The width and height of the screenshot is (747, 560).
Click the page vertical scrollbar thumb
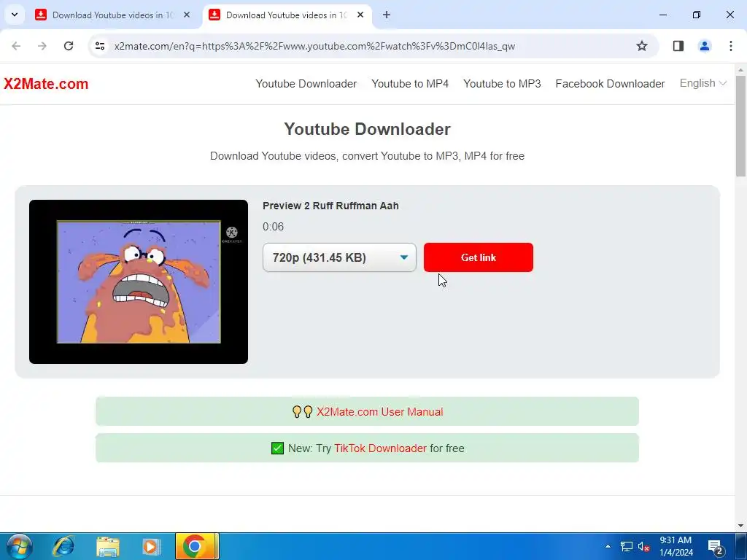[x=741, y=126]
